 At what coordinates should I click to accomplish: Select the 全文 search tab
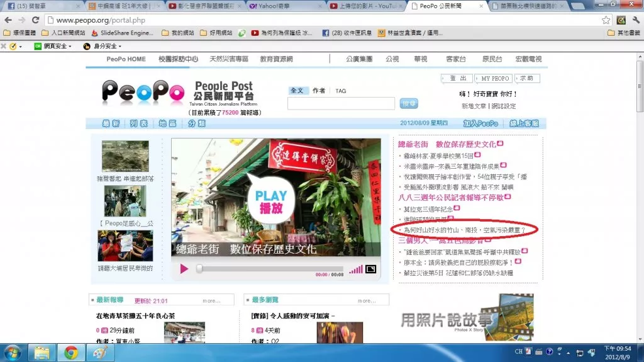[x=297, y=91]
